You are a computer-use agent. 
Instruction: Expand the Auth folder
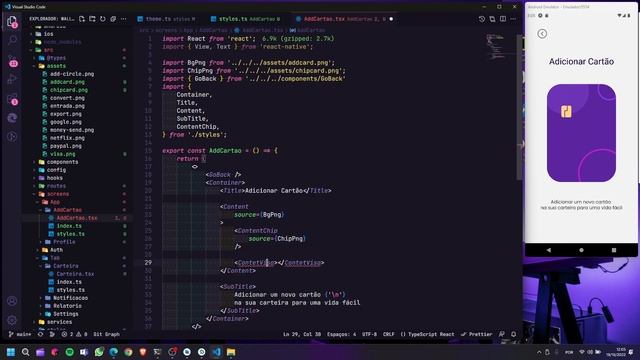56,250
